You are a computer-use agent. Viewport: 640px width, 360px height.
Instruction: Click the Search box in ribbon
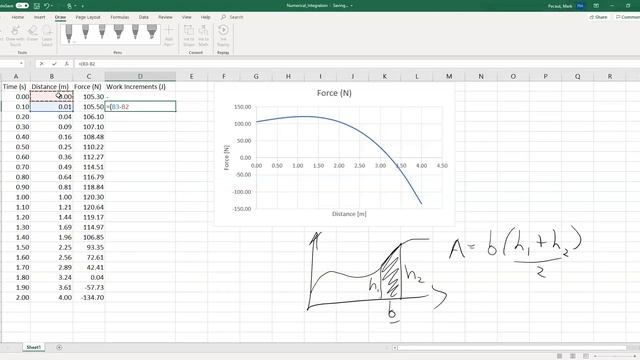pyautogui.click(x=232, y=17)
